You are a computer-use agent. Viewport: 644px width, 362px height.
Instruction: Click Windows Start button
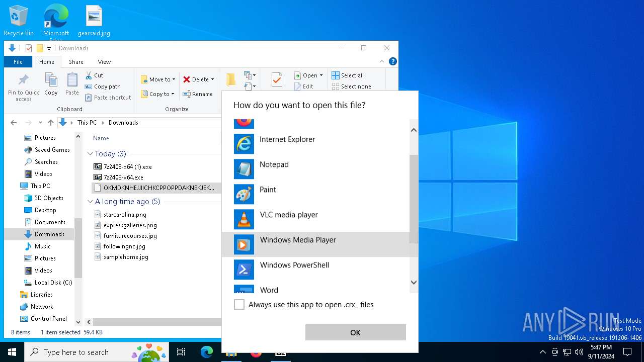tap(12, 352)
